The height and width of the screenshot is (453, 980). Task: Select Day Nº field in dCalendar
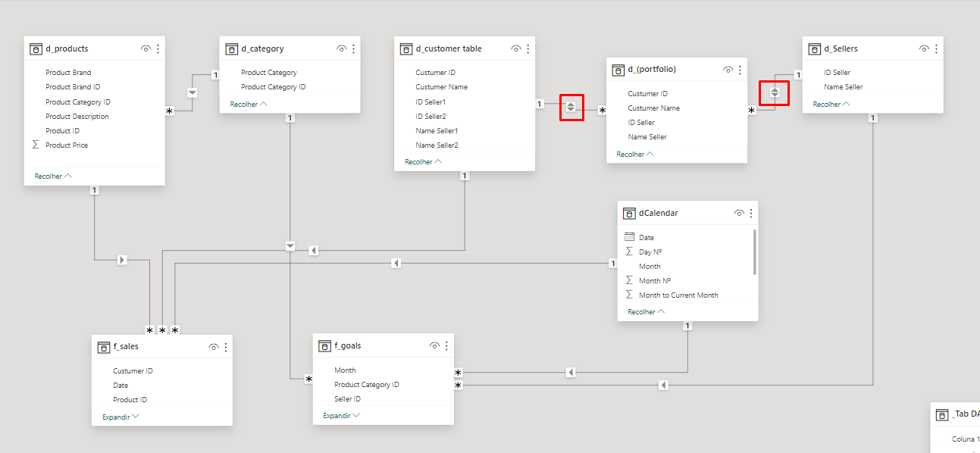click(x=651, y=252)
